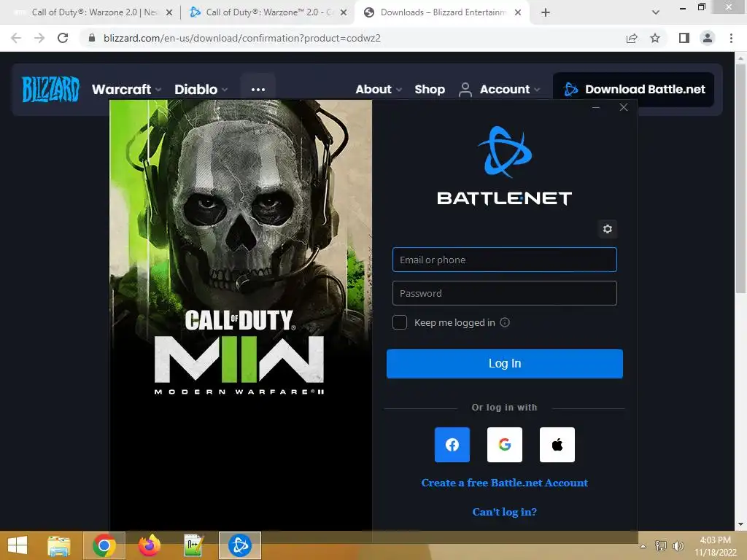Toggle Chrome side panel icon
This screenshot has height=560, width=747.
(x=684, y=38)
